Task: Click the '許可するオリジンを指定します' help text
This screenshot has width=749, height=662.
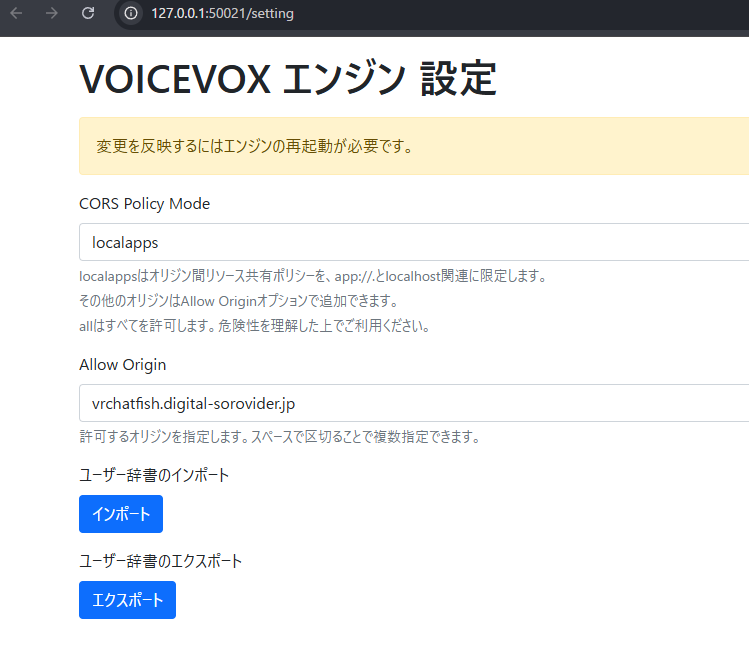Action: point(280,437)
